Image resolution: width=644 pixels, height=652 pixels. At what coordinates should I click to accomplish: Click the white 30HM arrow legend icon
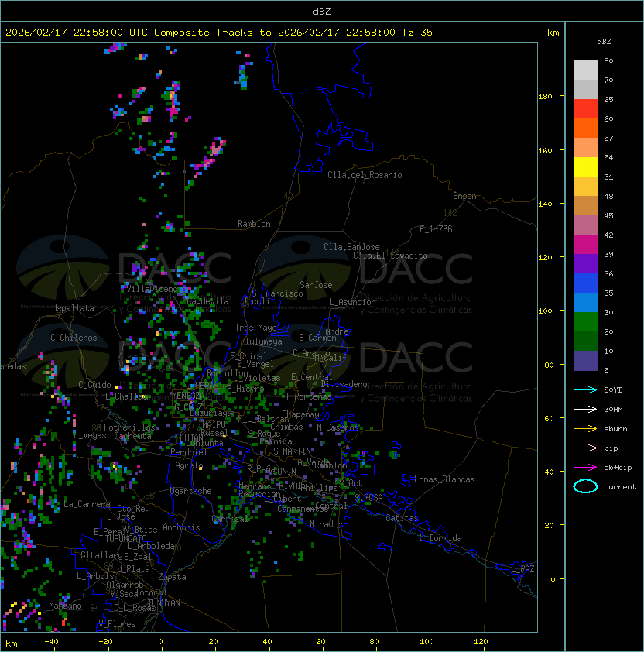(x=585, y=409)
